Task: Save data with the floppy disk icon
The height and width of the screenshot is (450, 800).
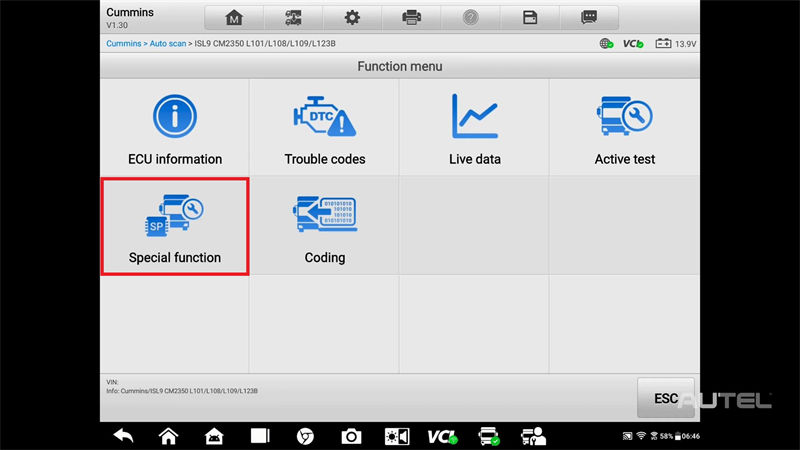Action: (529, 17)
